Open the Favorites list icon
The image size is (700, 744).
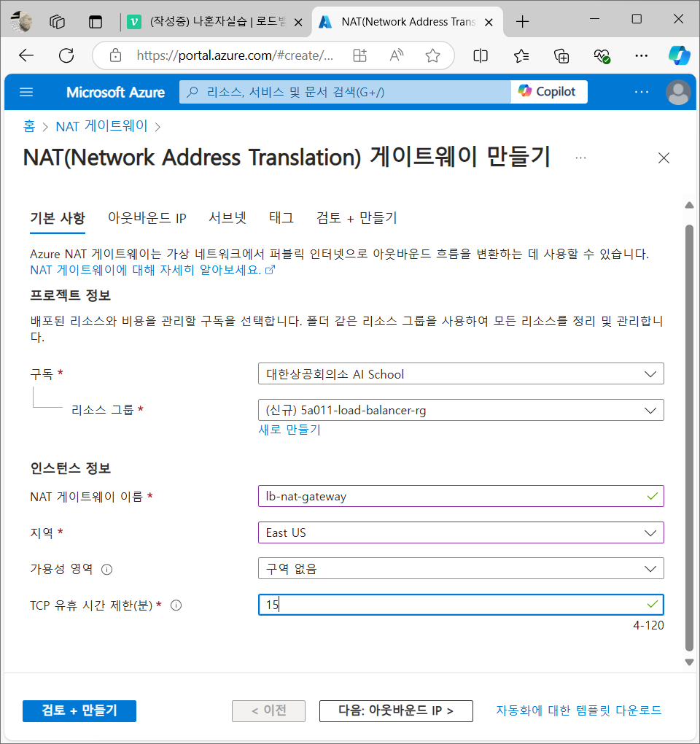coord(521,56)
